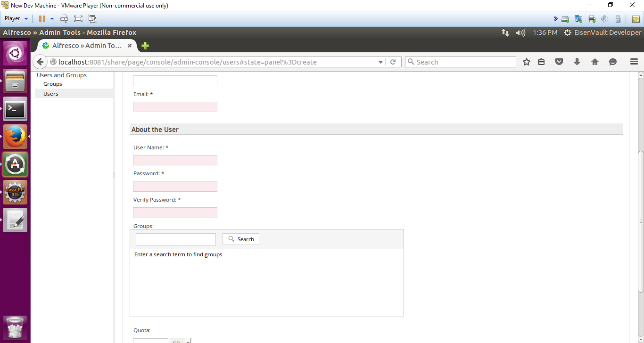The width and height of the screenshot is (644, 343).
Task: Close the Alfresco Admin Tools tab
Action: tap(130, 46)
